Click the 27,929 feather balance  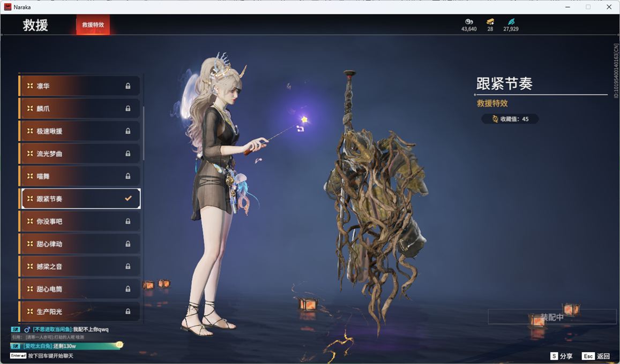tap(511, 29)
